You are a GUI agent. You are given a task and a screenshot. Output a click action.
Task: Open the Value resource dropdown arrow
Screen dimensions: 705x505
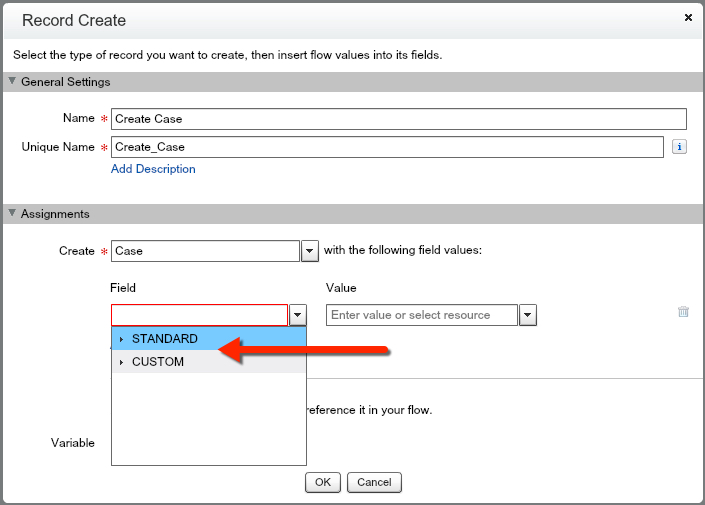coord(529,315)
